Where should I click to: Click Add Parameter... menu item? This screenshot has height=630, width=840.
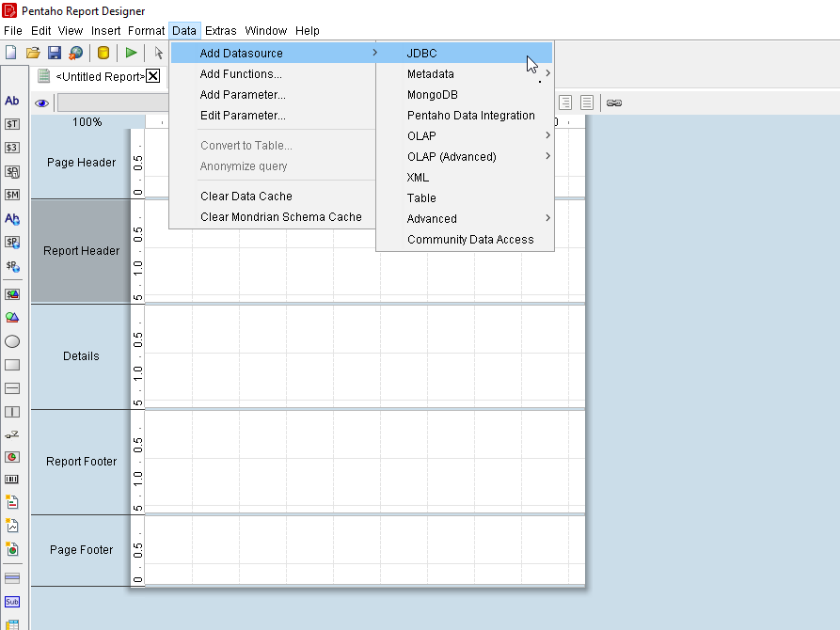tap(274, 95)
